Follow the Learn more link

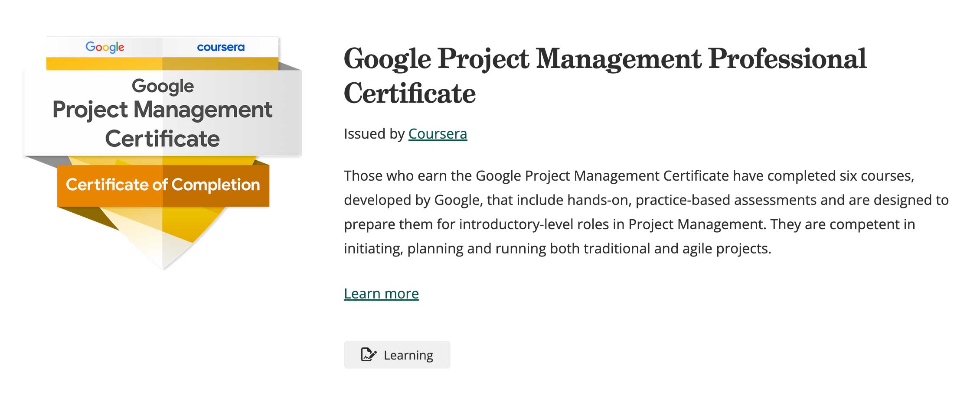(x=381, y=294)
